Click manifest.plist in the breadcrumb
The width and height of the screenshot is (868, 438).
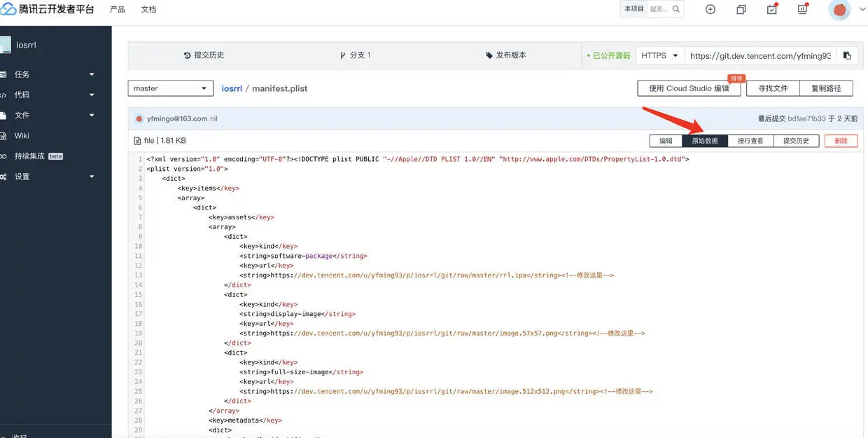click(280, 88)
